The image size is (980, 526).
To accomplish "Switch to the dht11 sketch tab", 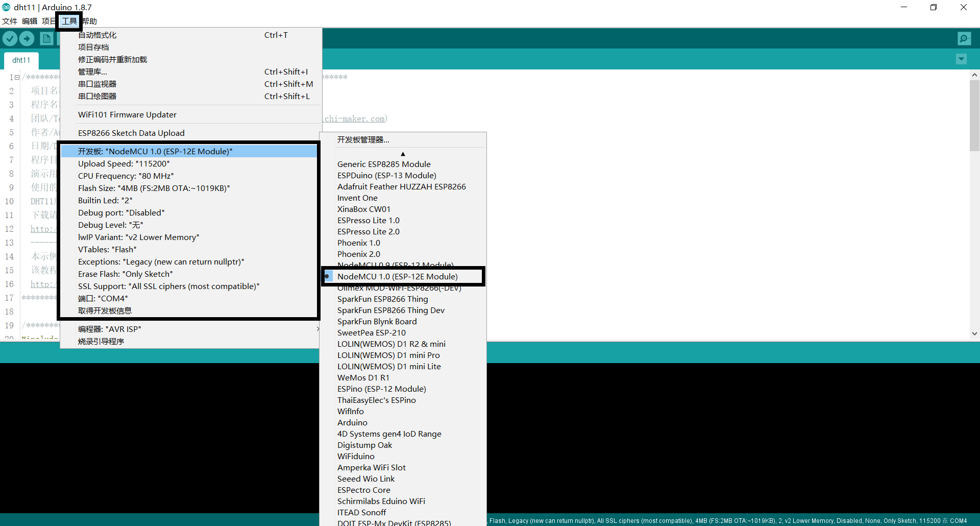I will [x=21, y=60].
